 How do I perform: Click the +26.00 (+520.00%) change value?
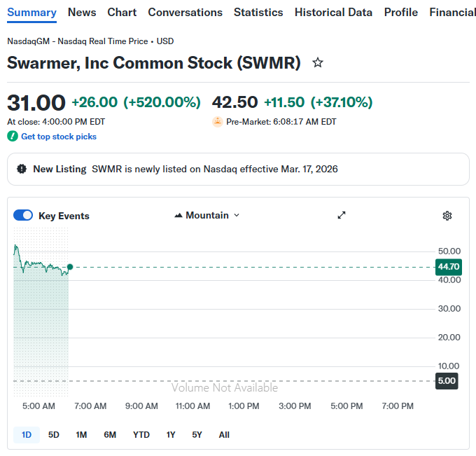(x=136, y=102)
